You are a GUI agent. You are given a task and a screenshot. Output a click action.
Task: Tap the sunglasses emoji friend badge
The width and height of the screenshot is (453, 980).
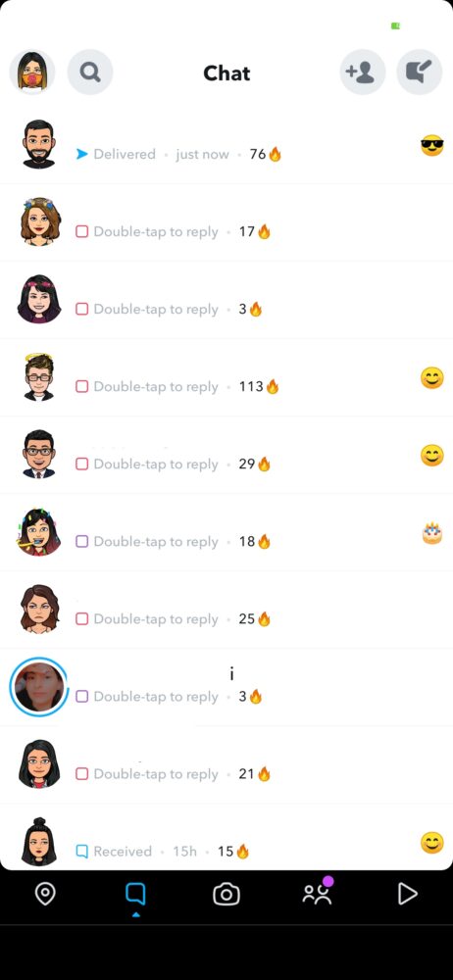(431, 146)
